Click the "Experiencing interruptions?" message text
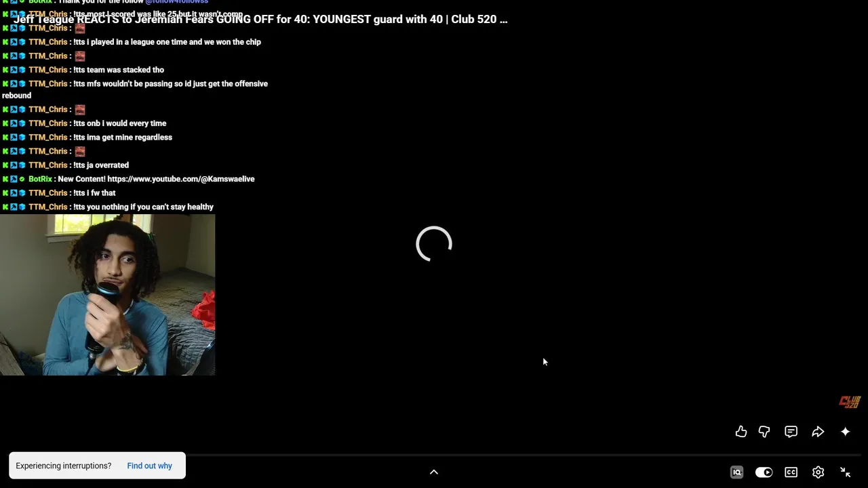868x488 pixels. click(x=63, y=466)
